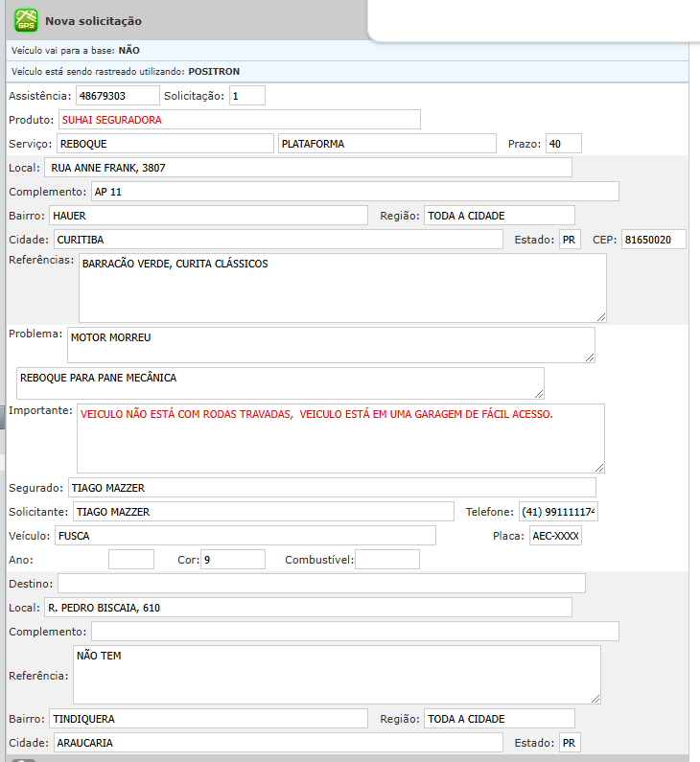Click inside the Referências text area

click(341, 288)
